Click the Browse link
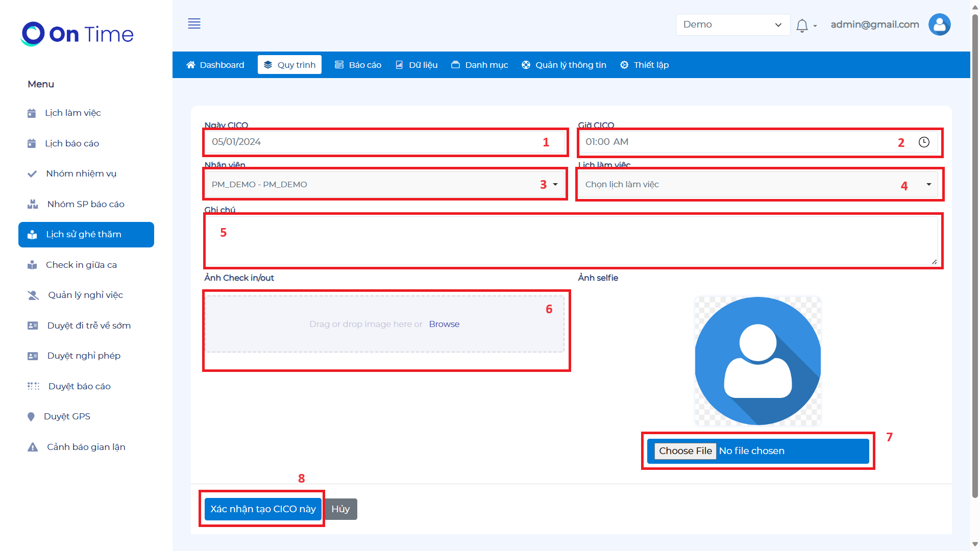The image size is (980, 551). 444,324
